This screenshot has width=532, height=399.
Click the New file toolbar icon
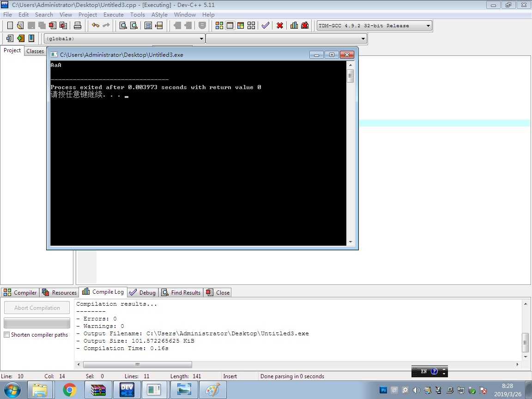(10, 25)
